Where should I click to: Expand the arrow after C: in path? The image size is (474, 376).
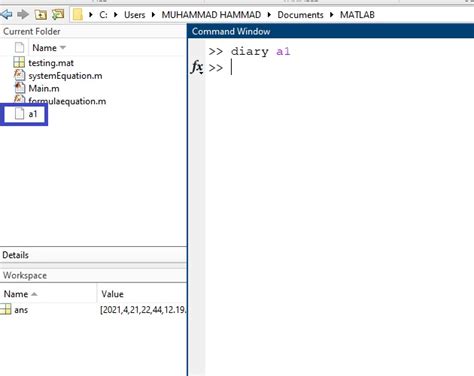pos(116,15)
